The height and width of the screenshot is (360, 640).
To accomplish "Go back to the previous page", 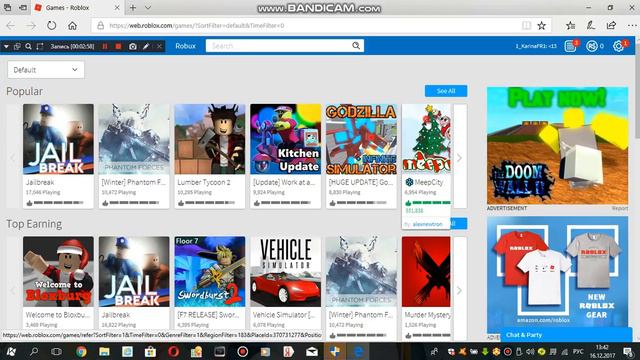I will pos(11,26).
